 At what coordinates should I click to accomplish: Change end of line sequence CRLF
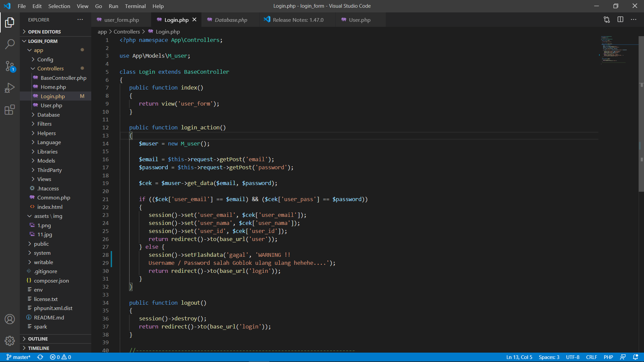coord(591,357)
